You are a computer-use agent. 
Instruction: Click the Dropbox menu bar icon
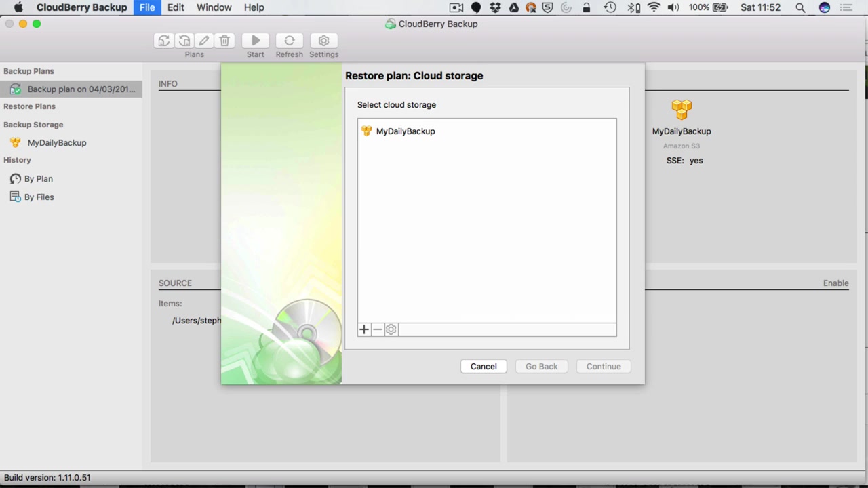(x=495, y=7)
